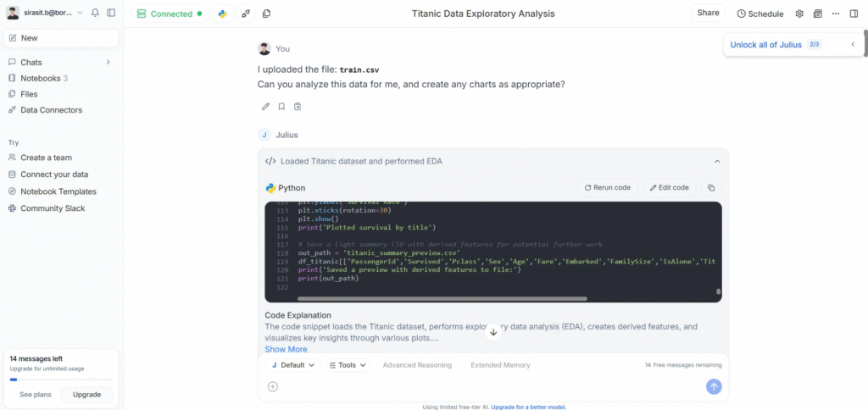868x410 pixels.
Task: Click the code brackets icon beside Loaded Titanic
Action: tap(270, 162)
